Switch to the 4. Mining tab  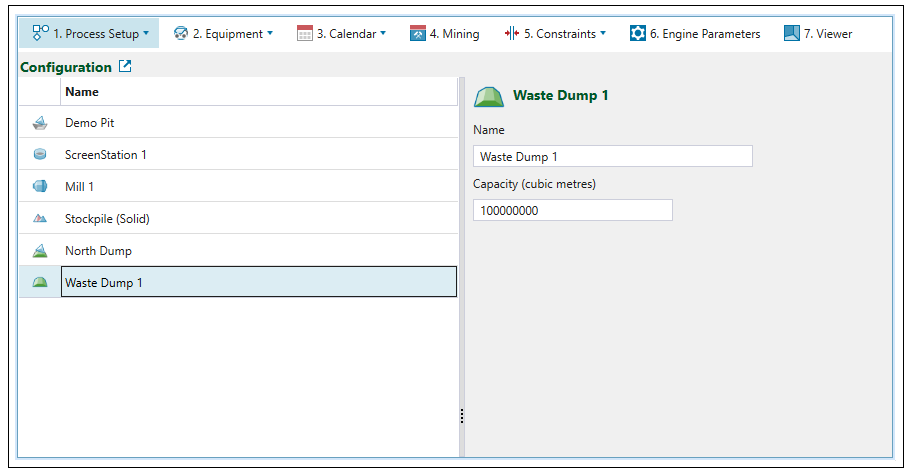(444, 34)
